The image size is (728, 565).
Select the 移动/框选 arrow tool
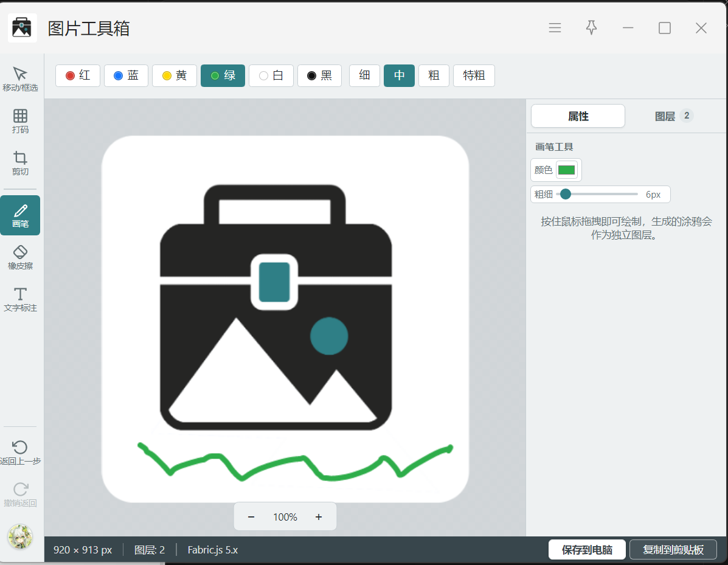[20, 79]
